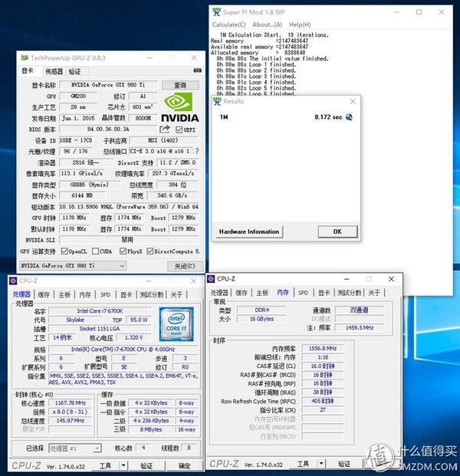
Task: Click the 工具 button in right CPU-Z
Action: (x=303, y=464)
